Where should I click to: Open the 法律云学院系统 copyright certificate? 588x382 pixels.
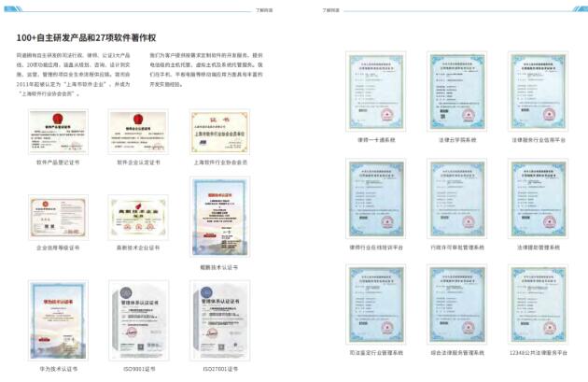coord(457,90)
